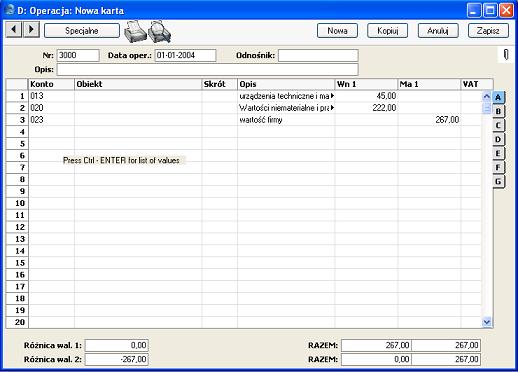Image resolution: width=518 pixels, height=372 pixels.
Task: Select flip tab C
Action: [x=498, y=126]
